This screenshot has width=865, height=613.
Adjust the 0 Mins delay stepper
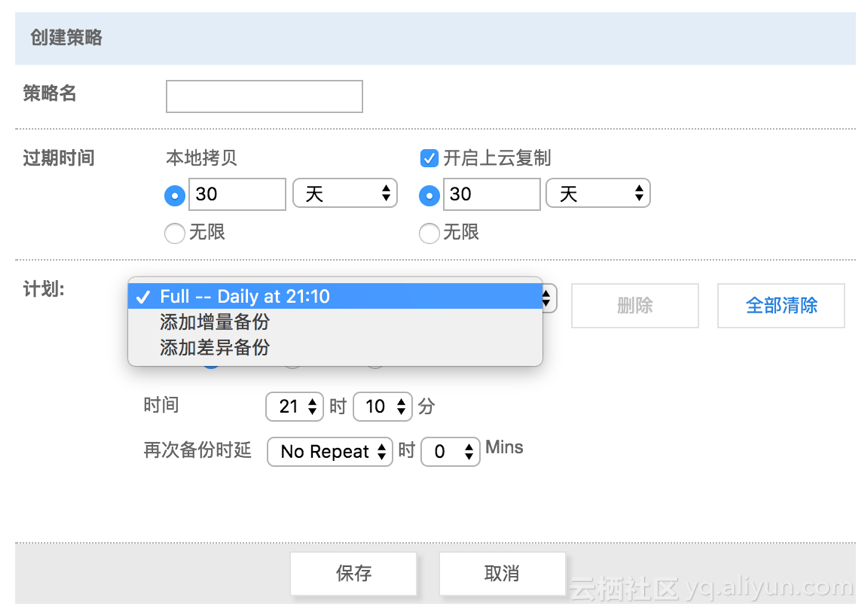pos(450,452)
